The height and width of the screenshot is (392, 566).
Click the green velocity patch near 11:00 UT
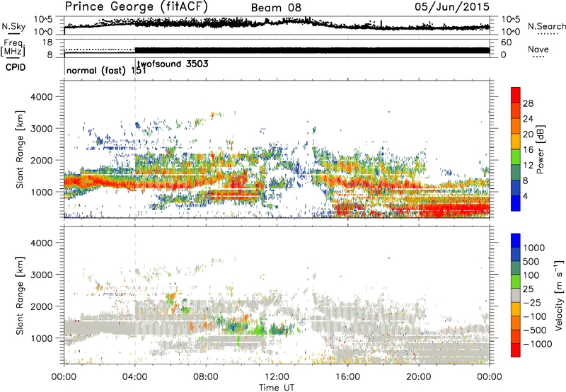coord(257,330)
